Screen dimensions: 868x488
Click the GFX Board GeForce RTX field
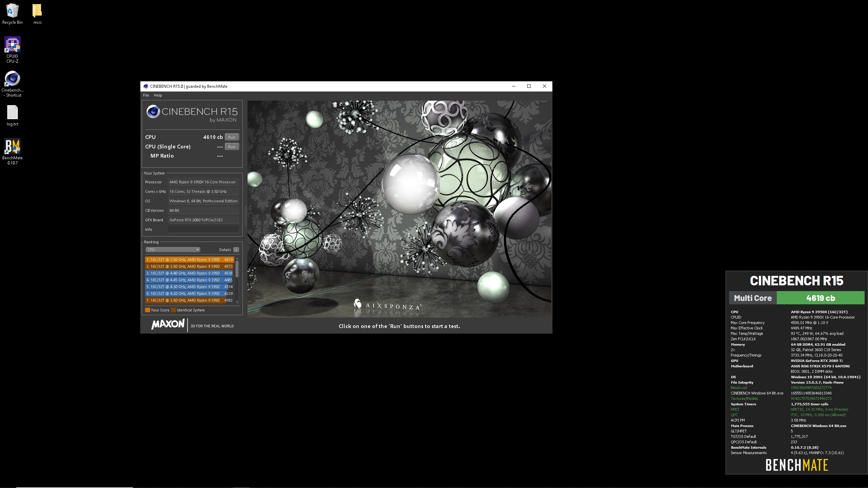(x=203, y=220)
